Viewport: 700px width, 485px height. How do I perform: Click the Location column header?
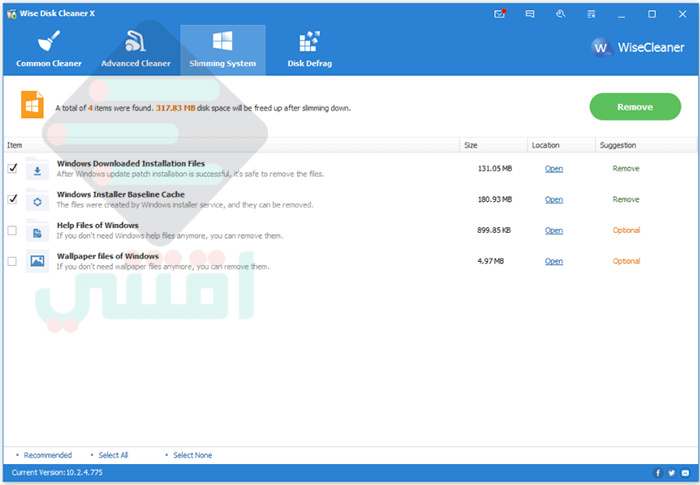tap(561, 145)
